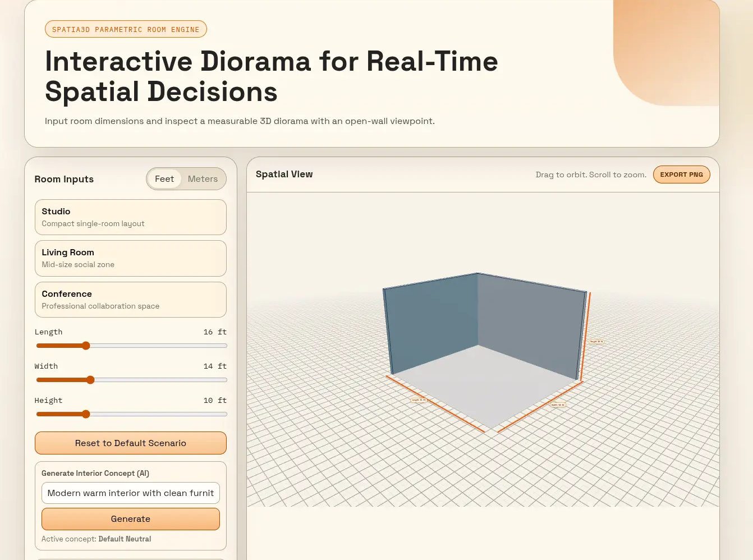This screenshot has width=753, height=560.
Task: Export the spatial view as PNG
Action: (x=682, y=175)
